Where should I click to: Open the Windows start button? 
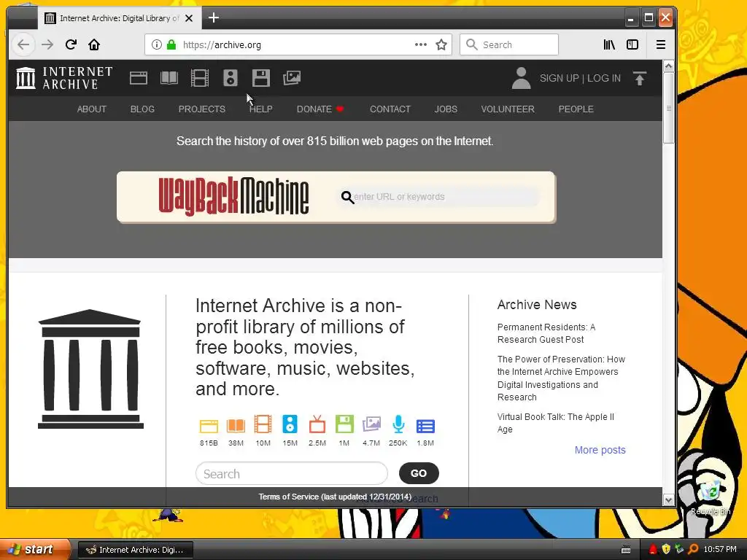point(35,550)
